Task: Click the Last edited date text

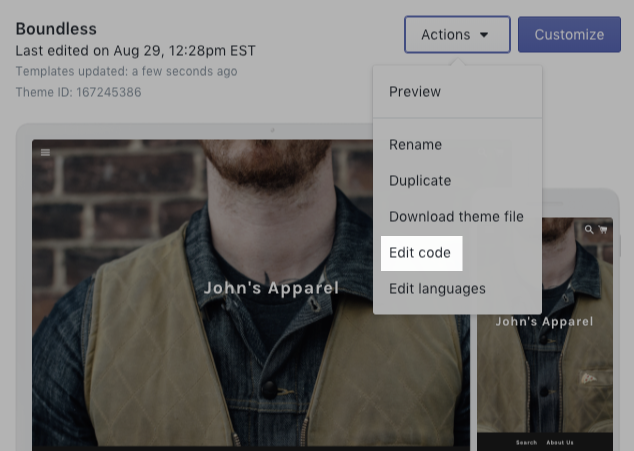Action: click(x=135, y=51)
